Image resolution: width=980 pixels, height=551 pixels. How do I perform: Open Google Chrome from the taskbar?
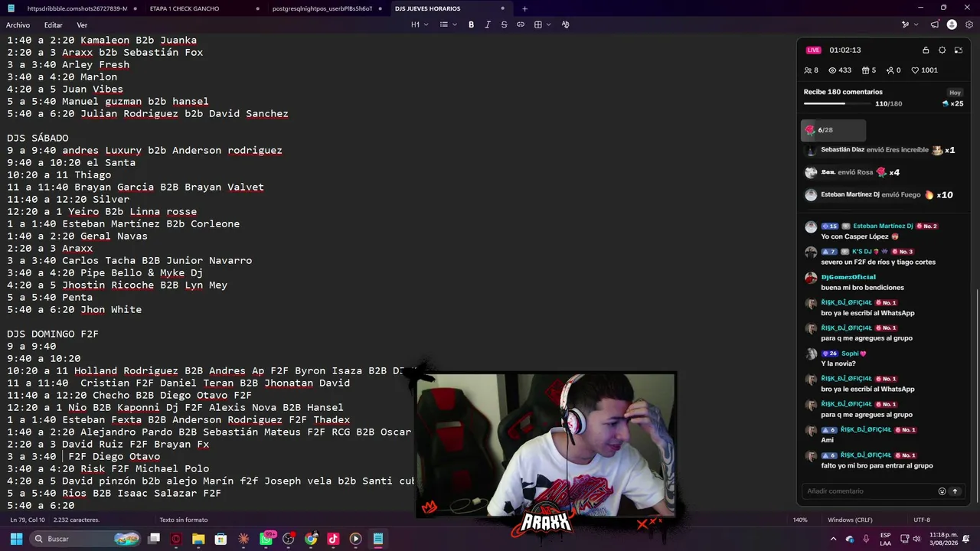pos(311,539)
